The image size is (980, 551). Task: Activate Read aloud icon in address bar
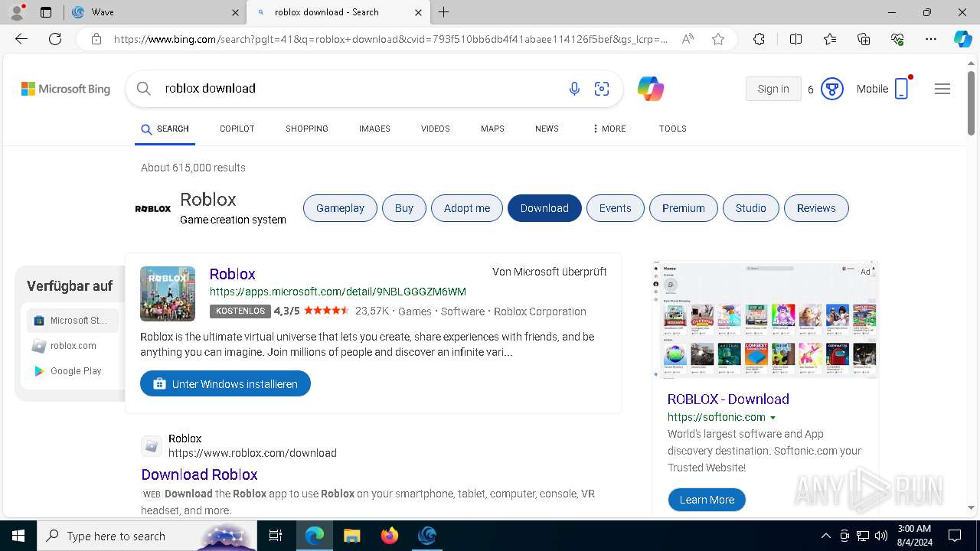point(688,39)
